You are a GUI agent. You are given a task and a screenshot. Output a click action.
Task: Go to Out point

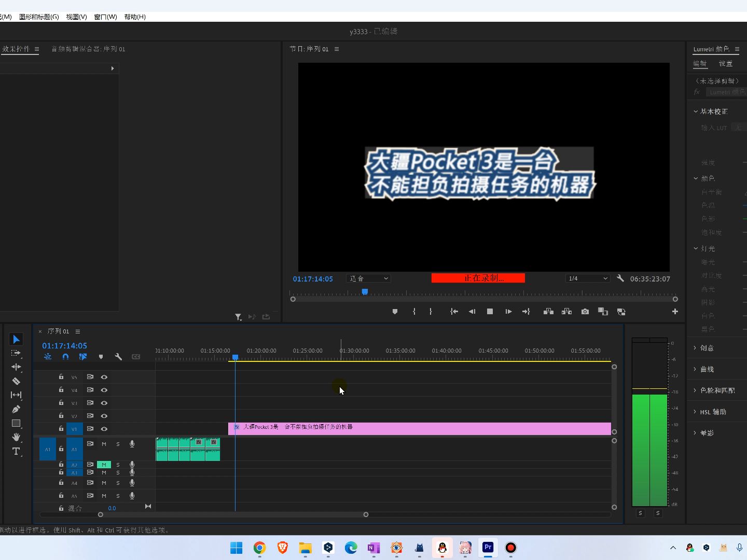click(x=526, y=312)
